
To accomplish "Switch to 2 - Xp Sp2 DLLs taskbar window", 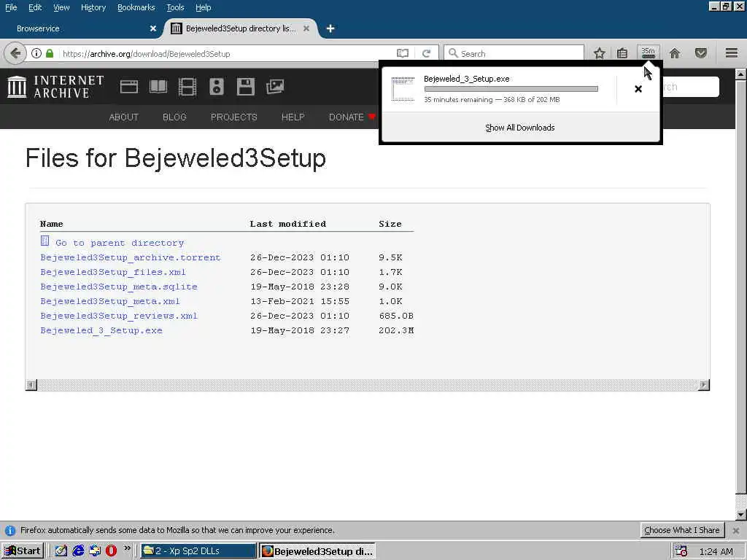I will (x=198, y=551).
